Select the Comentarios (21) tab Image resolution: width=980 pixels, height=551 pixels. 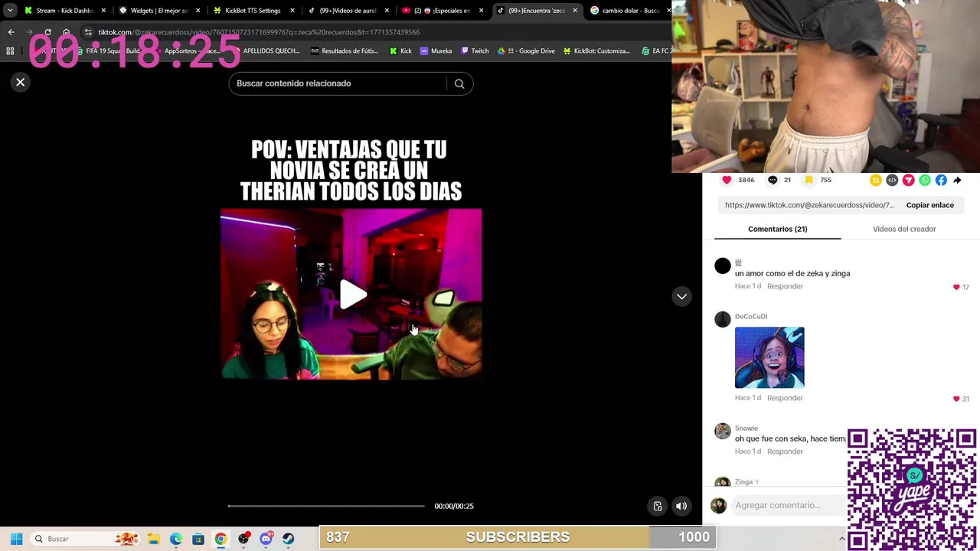[x=777, y=229]
